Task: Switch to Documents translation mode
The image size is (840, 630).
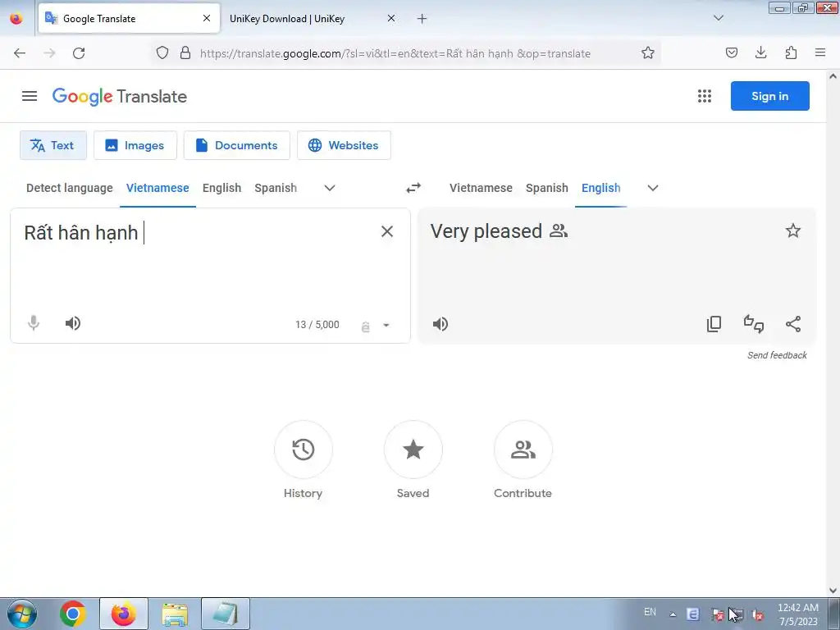Action: point(237,145)
